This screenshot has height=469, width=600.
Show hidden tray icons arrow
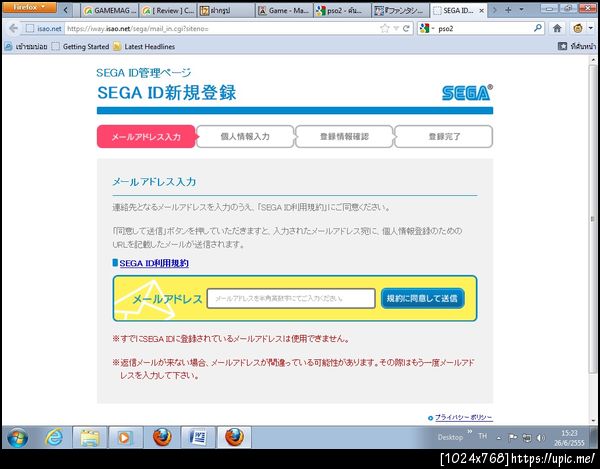(499, 438)
